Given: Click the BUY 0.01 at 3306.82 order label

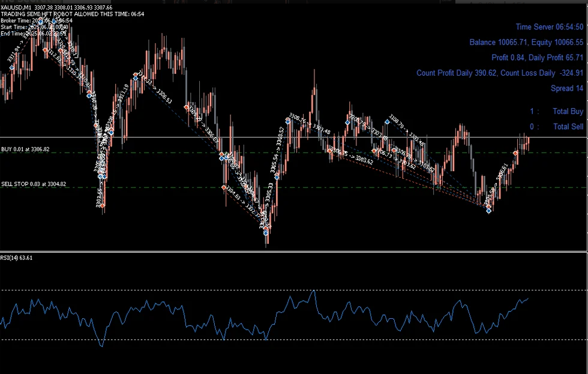Looking at the screenshot, I should [25, 149].
